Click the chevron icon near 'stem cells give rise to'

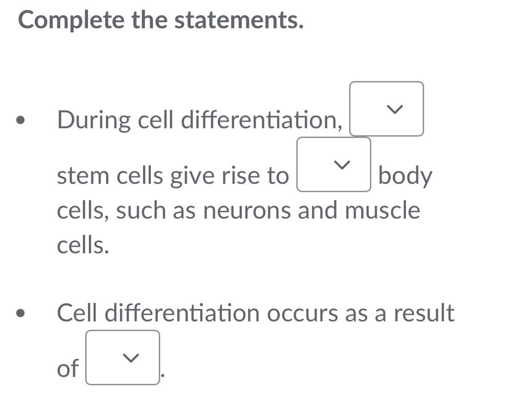[343, 164]
